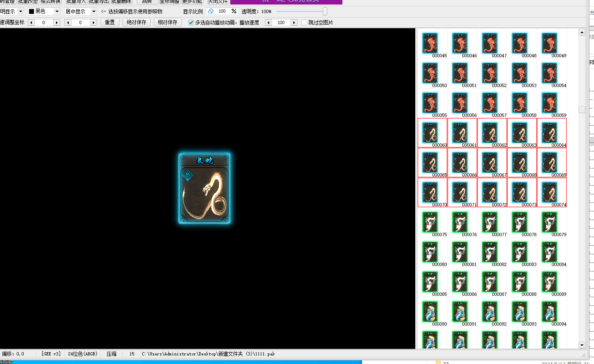Click the 24位色(ARGB) status text
Viewport: 594px width, 364px height.
coord(83,354)
